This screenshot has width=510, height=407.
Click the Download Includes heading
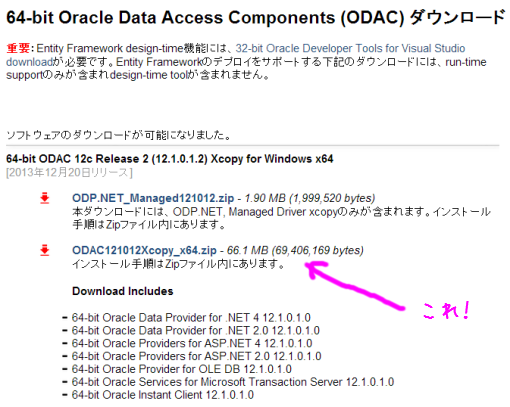123,291
